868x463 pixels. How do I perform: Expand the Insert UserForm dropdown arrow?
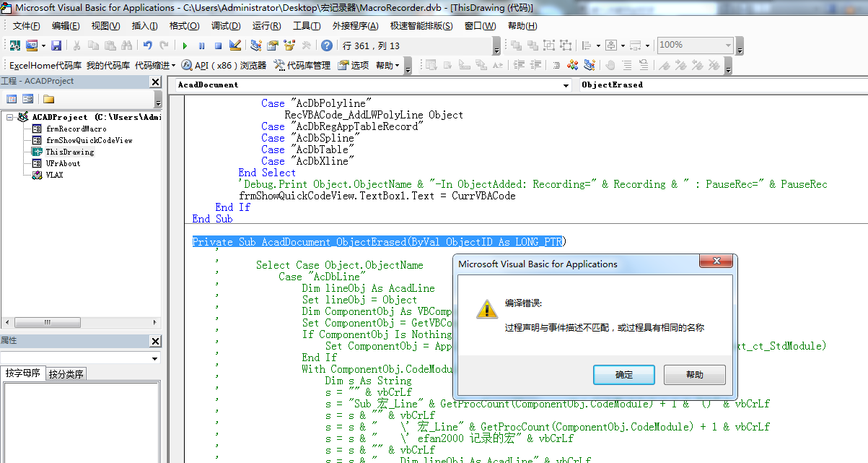(x=43, y=46)
